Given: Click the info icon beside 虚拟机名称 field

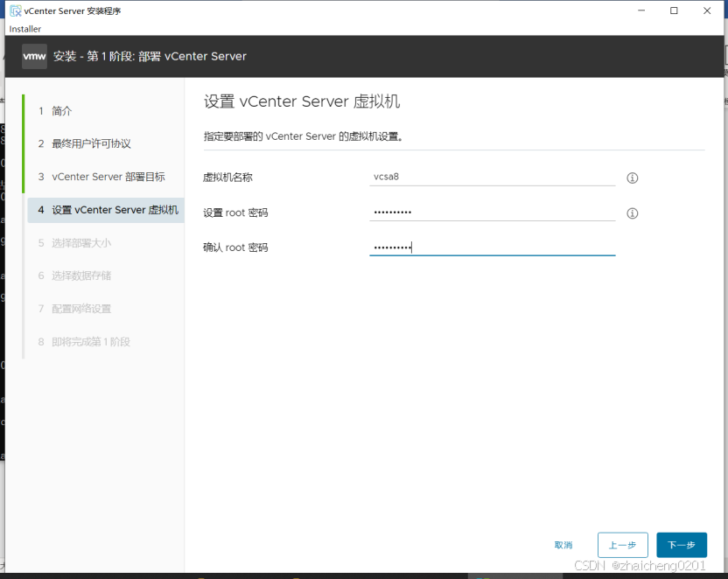Looking at the screenshot, I should click(632, 178).
